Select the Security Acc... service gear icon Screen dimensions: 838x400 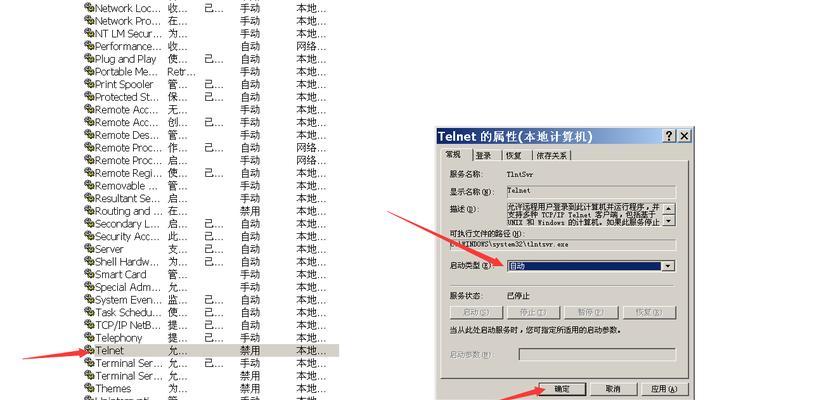tap(89, 236)
